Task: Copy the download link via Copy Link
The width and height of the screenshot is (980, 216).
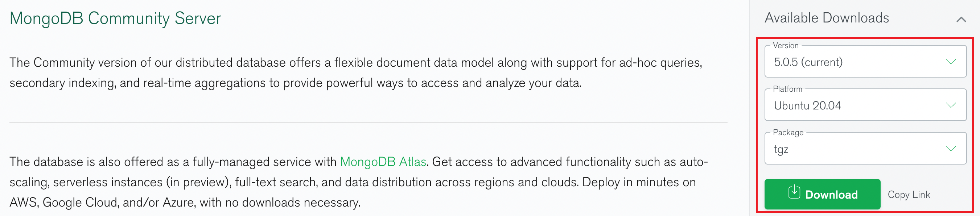Action: (x=909, y=195)
